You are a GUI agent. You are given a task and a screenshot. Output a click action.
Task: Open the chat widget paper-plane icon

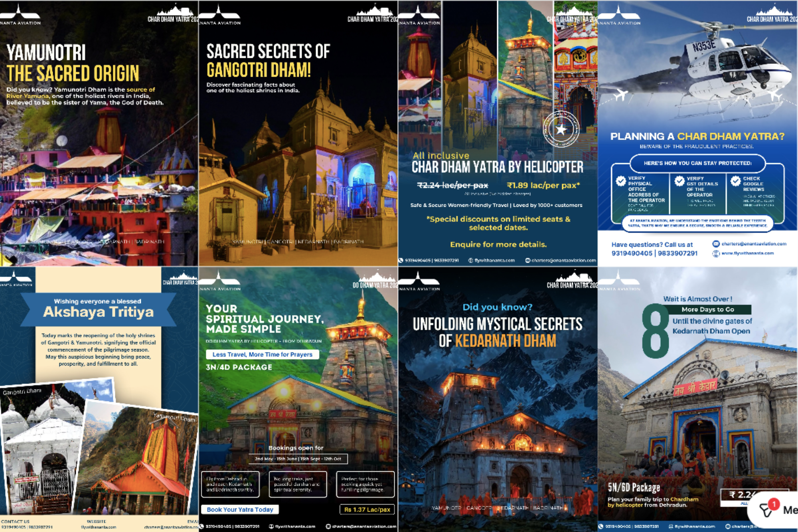click(x=766, y=511)
